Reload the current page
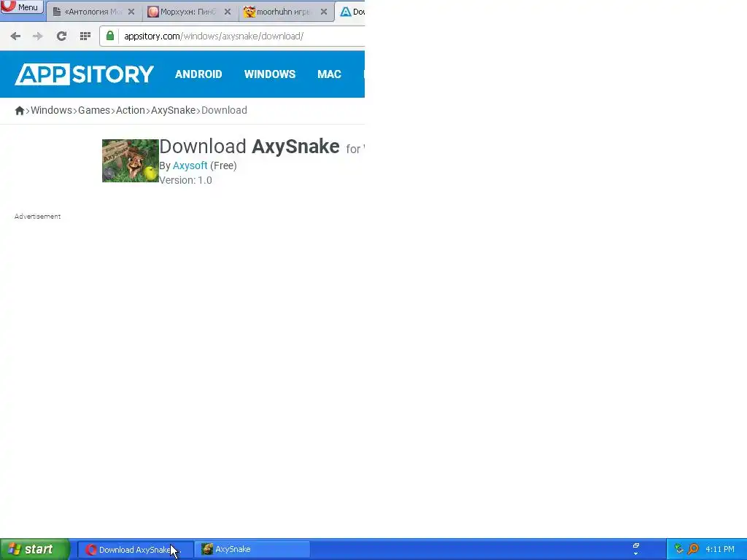Viewport: 747px width, 560px height. pos(61,36)
